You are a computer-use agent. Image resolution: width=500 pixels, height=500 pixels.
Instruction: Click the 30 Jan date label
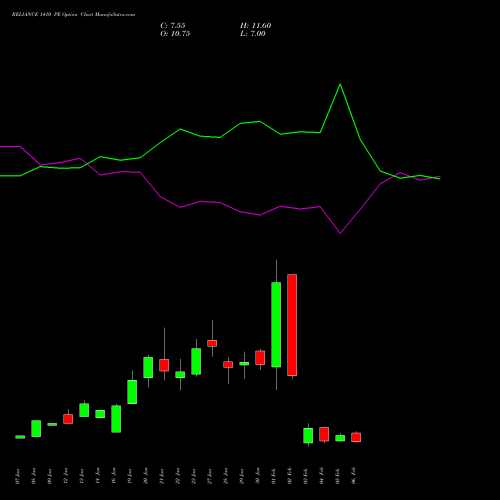point(258,476)
